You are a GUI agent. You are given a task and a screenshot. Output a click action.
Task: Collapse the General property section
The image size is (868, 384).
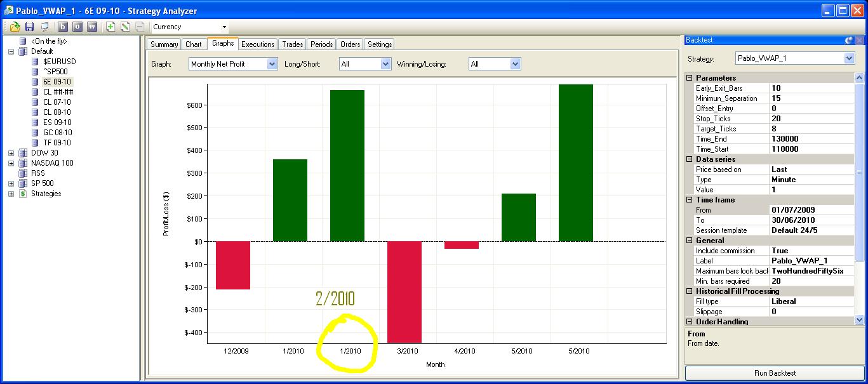pyautogui.click(x=690, y=241)
